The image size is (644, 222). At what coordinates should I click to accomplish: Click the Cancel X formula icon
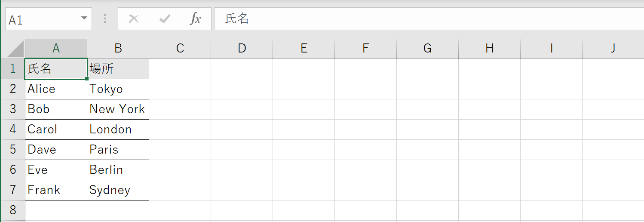click(x=134, y=19)
